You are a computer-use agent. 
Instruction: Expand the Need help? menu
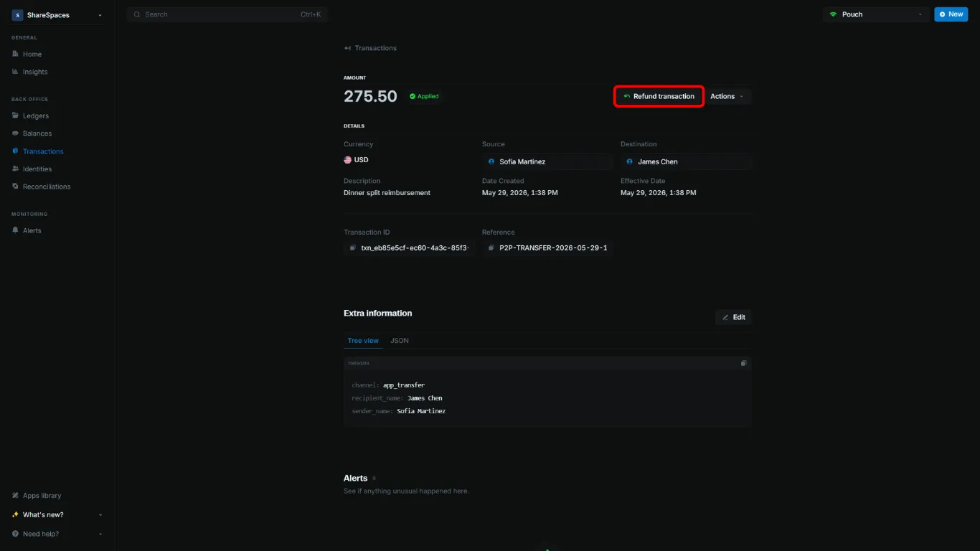pyautogui.click(x=57, y=534)
